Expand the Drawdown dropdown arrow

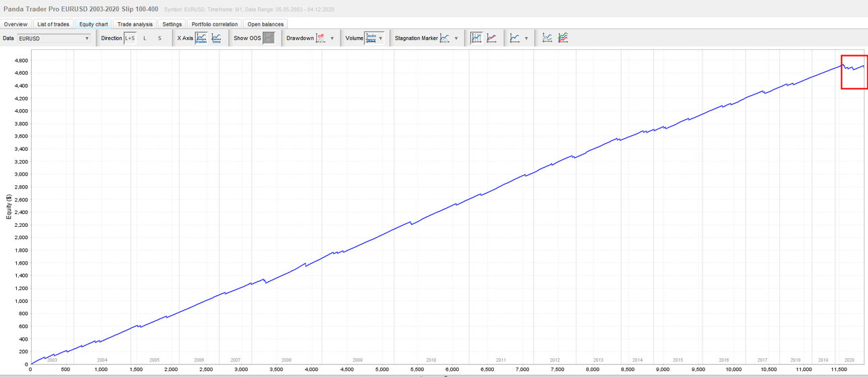[332, 38]
